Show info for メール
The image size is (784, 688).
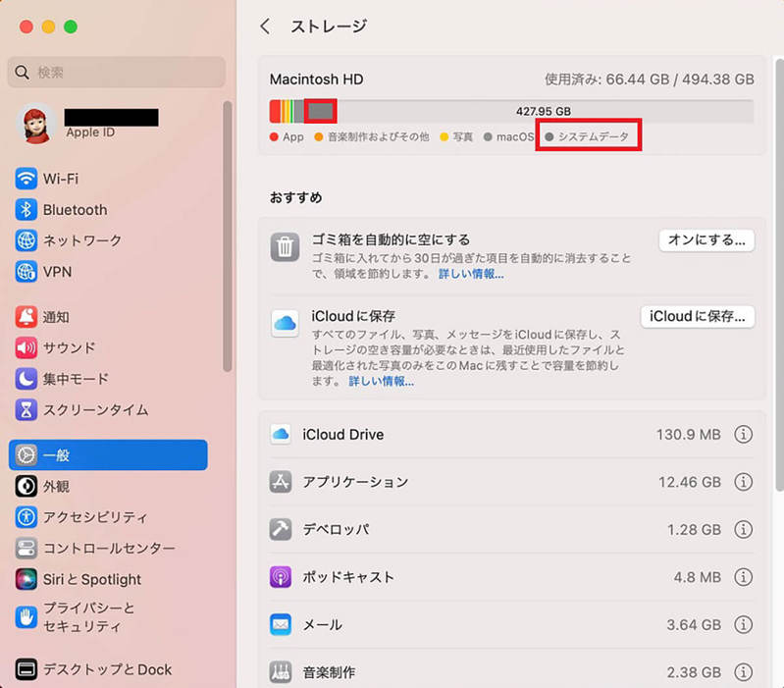744,624
